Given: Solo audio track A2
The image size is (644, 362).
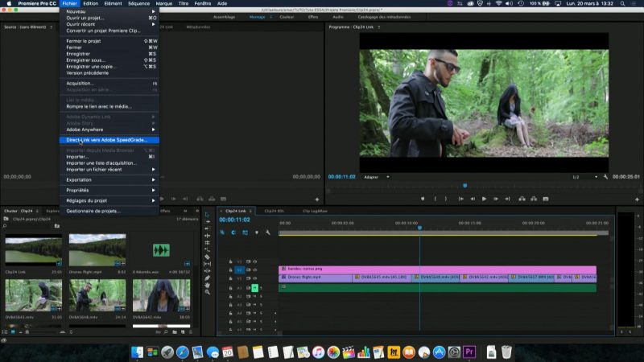Looking at the screenshot, I should point(261,296).
